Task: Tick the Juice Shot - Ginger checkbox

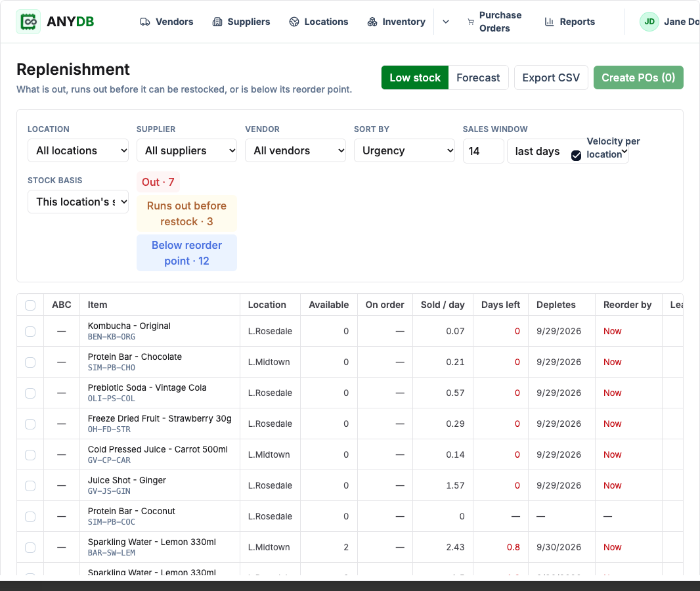Action: click(x=30, y=485)
